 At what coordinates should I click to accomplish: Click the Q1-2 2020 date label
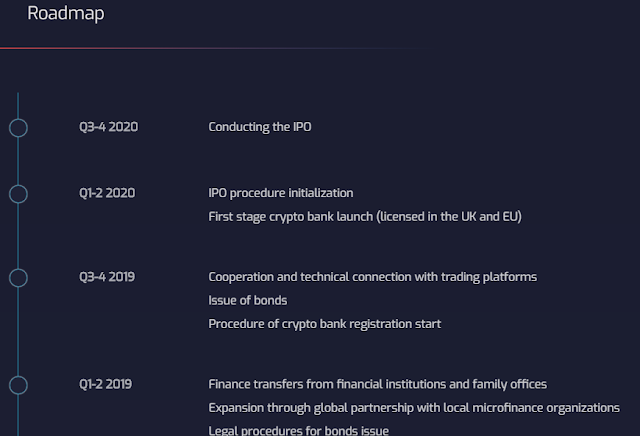click(x=107, y=193)
